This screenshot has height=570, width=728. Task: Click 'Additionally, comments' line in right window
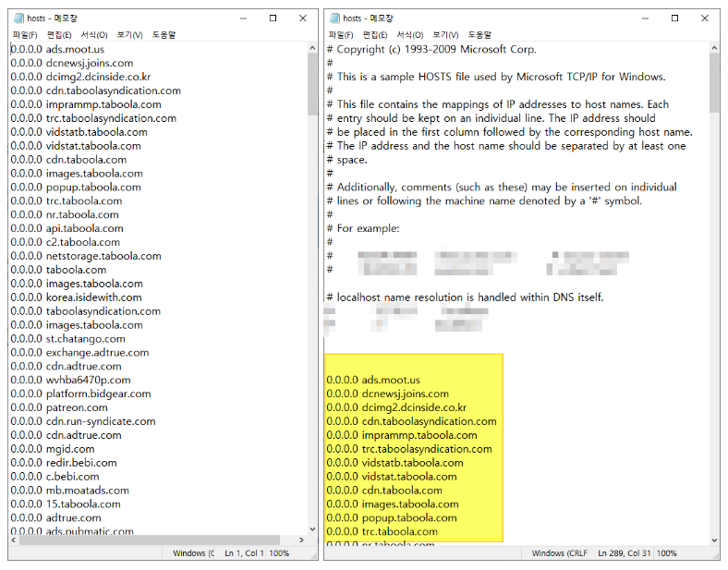click(502, 187)
